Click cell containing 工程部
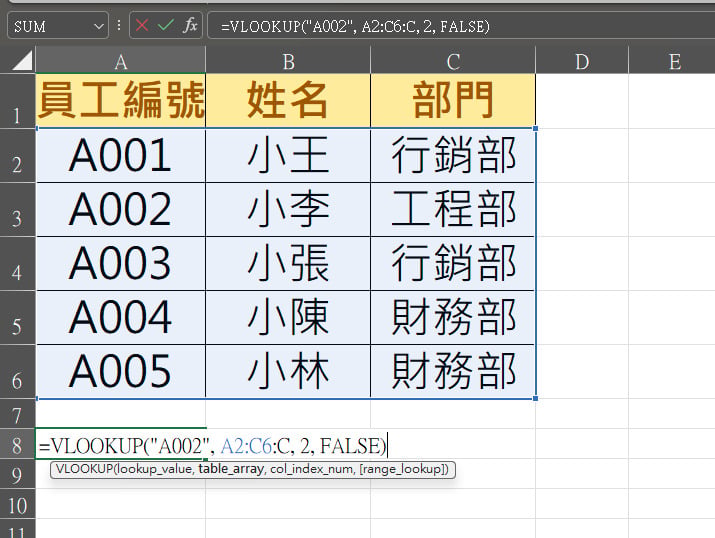 tap(453, 210)
